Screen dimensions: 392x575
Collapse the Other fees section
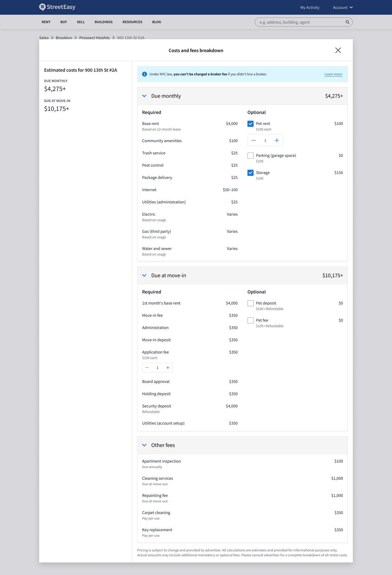(144, 445)
